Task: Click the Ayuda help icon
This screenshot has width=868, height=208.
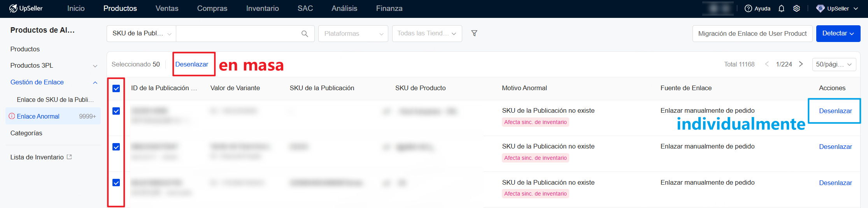Action: click(x=748, y=9)
